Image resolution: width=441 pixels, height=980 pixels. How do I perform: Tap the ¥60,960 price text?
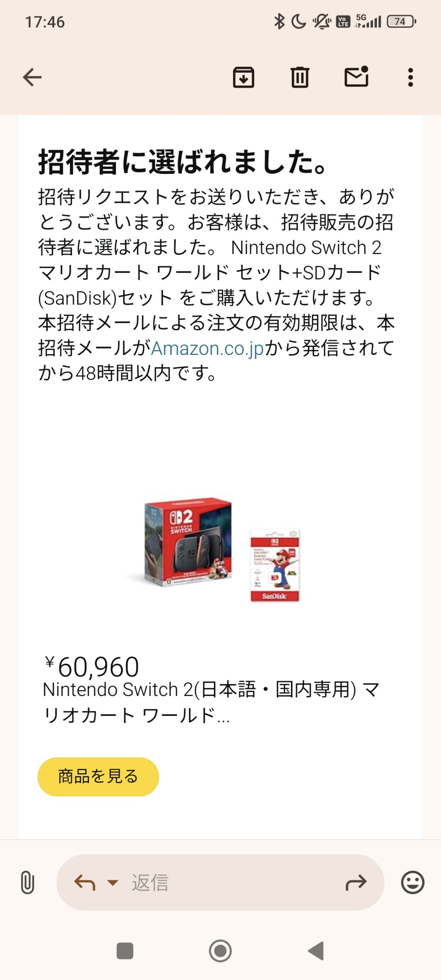(91, 666)
